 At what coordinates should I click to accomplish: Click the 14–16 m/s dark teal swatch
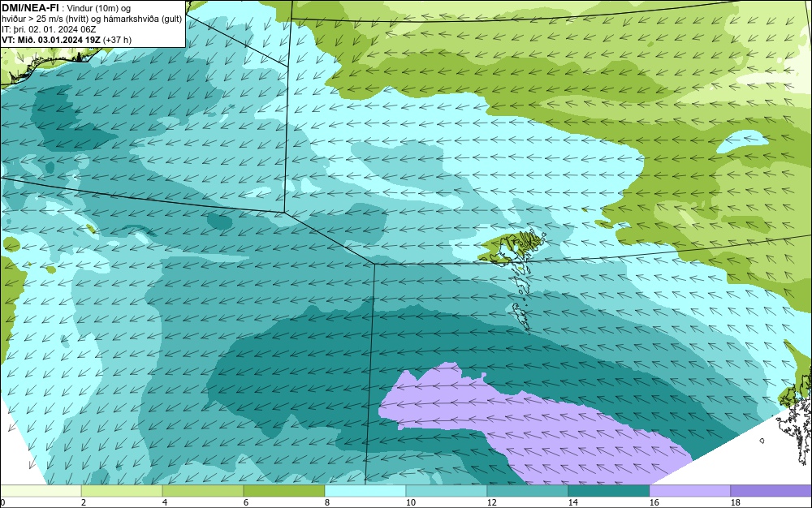(609, 491)
